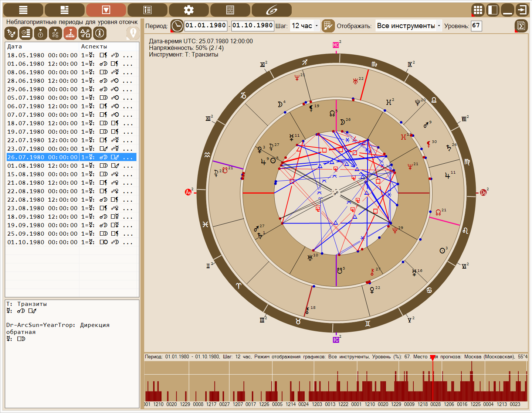Toggle the sidebar panel layout button
The height and width of the screenshot is (413, 532).
click(493, 10)
